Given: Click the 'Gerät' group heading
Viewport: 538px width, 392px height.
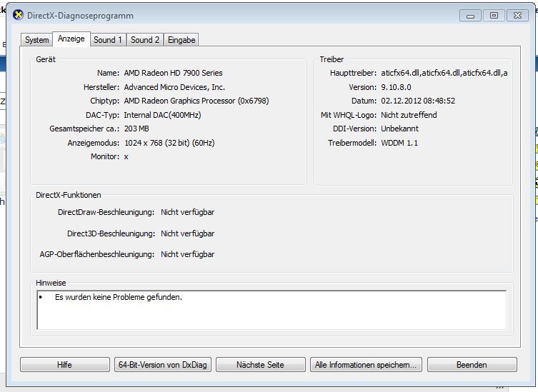Looking at the screenshot, I should (x=46, y=59).
